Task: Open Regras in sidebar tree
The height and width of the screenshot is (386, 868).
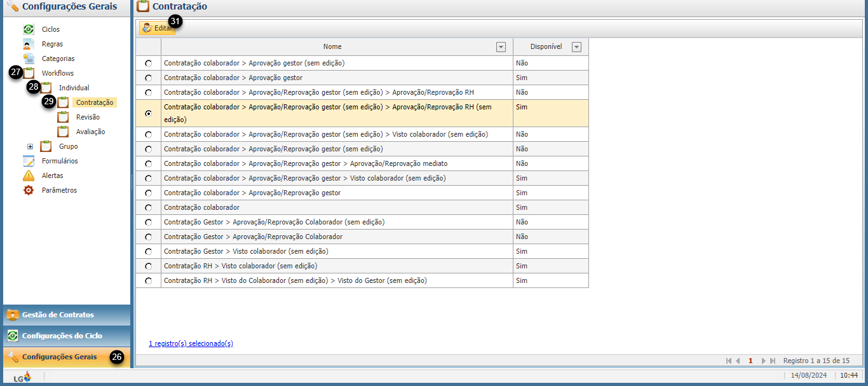Action: 52,44
